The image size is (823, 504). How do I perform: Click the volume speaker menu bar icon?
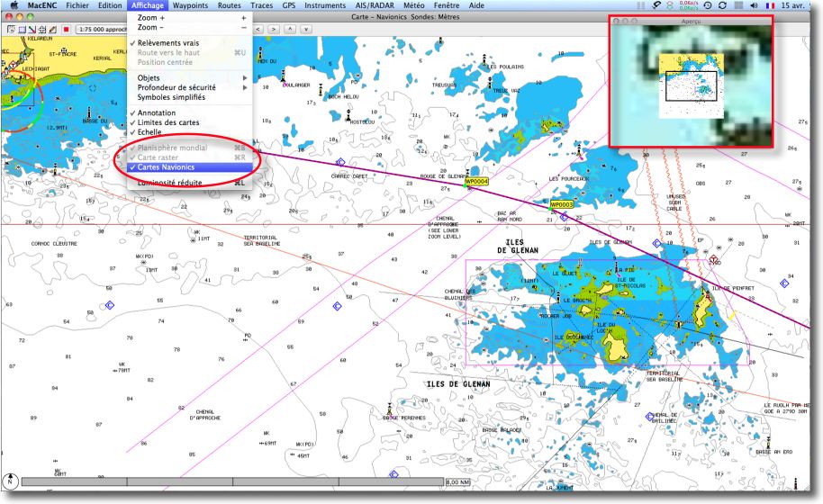point(755,5)
